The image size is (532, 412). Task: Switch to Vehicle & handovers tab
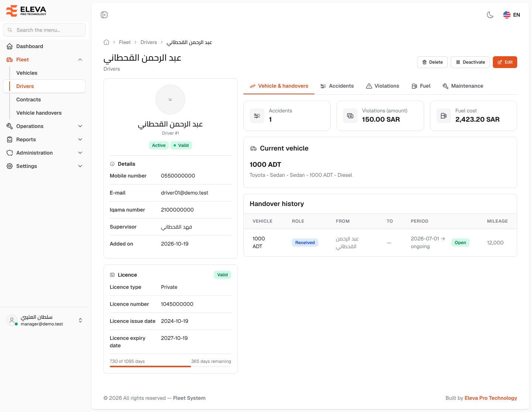pyautogui.click(x=279, y=86)
